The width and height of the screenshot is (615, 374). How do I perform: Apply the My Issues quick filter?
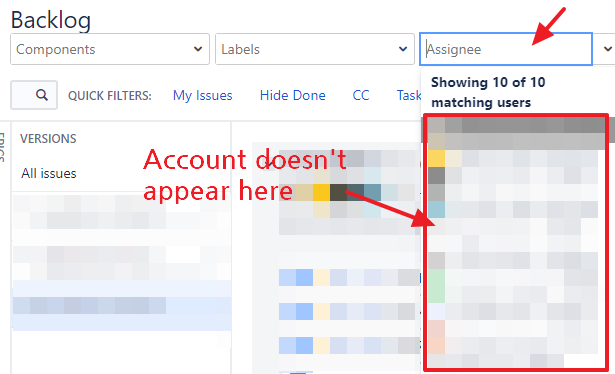pos(203,95)
